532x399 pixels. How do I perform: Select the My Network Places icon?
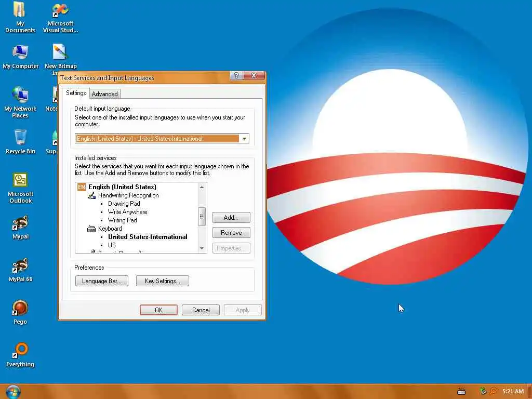coord(20,102)
